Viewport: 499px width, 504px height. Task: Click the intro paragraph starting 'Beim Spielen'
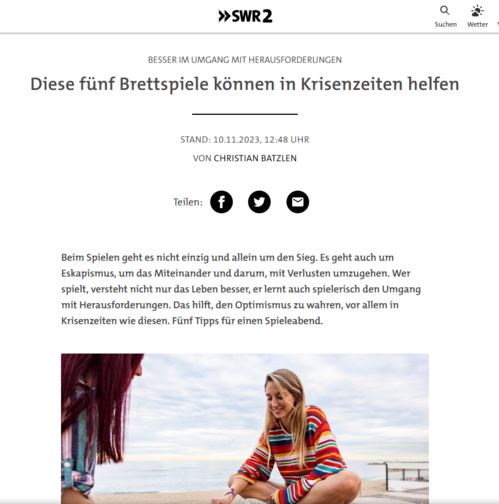coord(241,289)
